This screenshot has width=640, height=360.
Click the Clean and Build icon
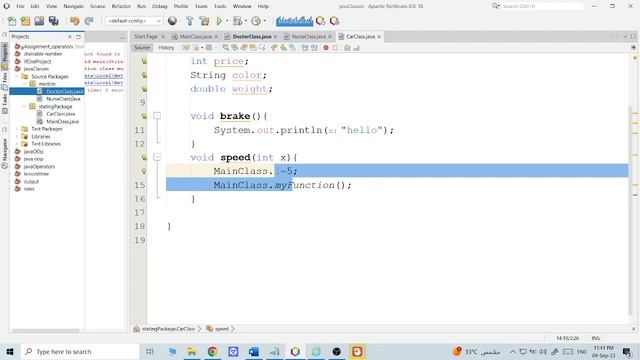coord(204,21)
